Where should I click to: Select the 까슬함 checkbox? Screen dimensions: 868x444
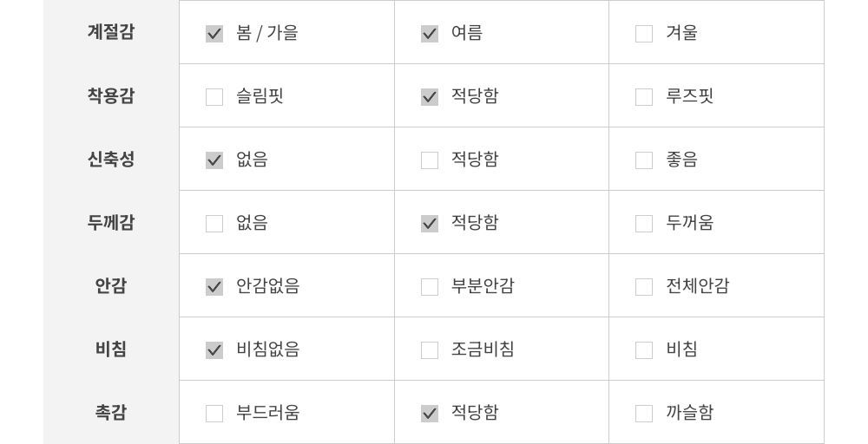coord(644,414)
